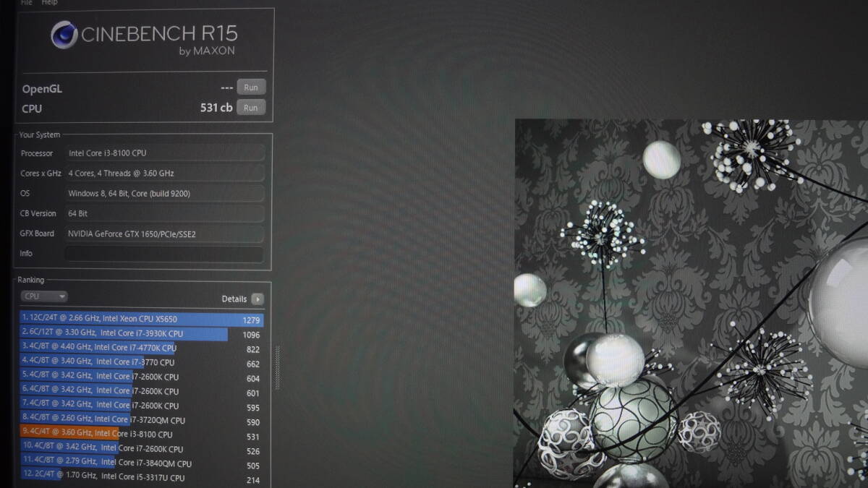The width and height of the screenshot is (868, 488).
Task: Select ranking row Intel Core i7-3840QM
Action: (x=142, y=464)
